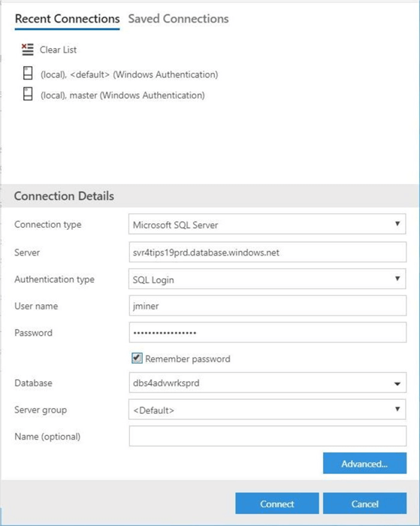Click the Clear List icon

28,50
